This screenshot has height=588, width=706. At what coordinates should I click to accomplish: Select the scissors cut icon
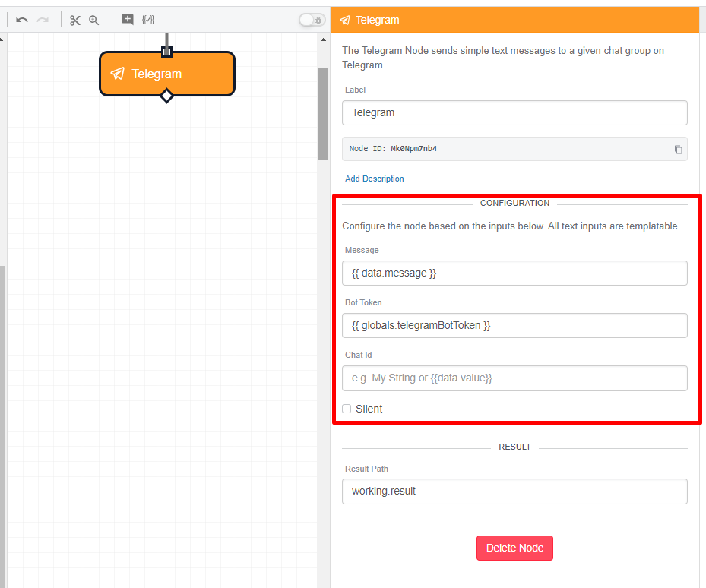[74, 20]
